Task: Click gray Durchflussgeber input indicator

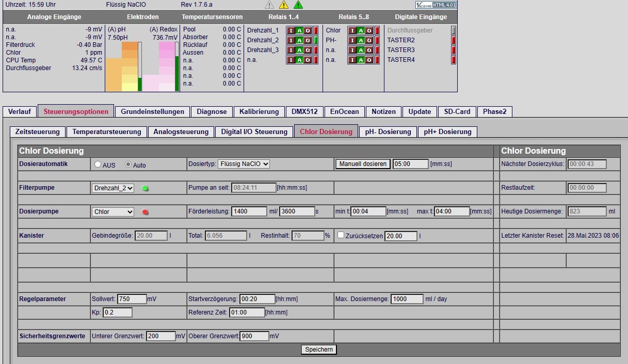Action: (454, 30)
